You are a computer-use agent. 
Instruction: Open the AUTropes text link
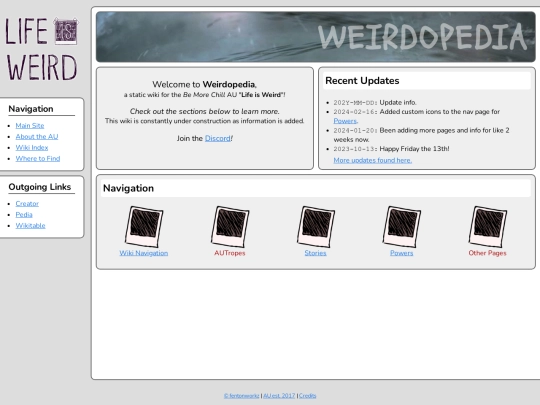pos(230,253)
